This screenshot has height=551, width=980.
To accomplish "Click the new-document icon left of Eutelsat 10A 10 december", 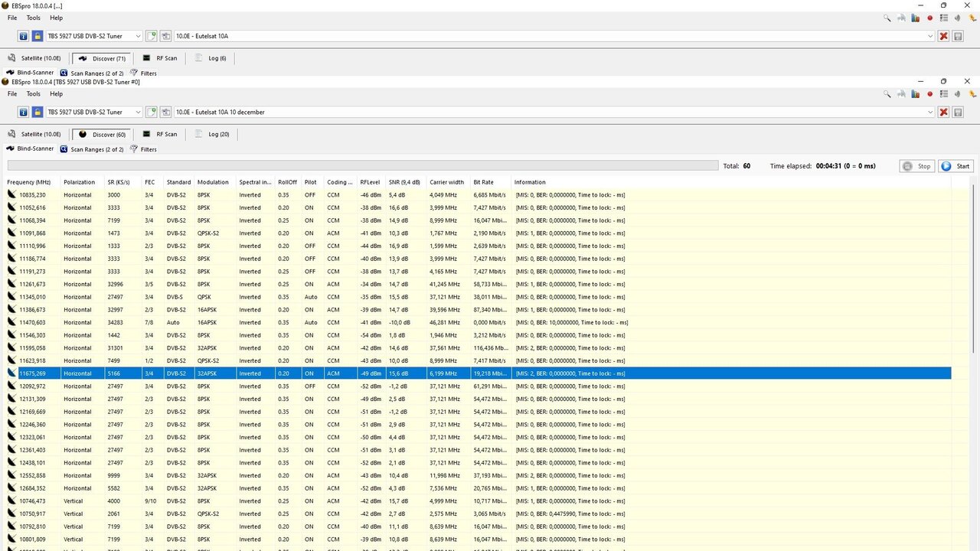I will 152,112.
